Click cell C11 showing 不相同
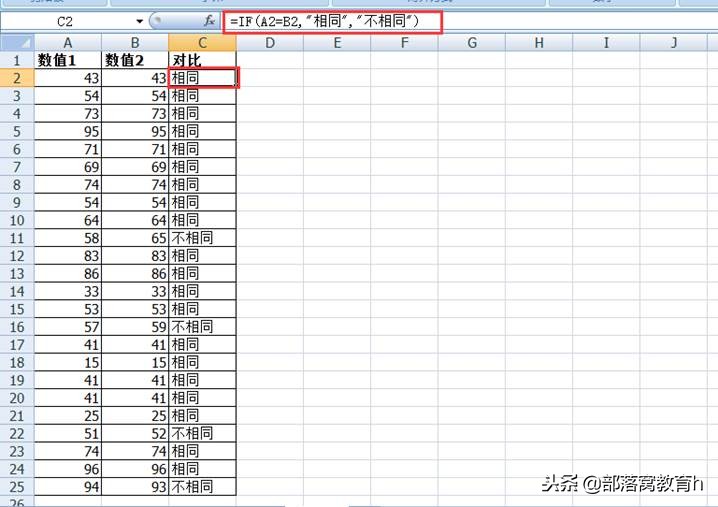The width and height of the screenshot is (718, 507). pos(202,238)
